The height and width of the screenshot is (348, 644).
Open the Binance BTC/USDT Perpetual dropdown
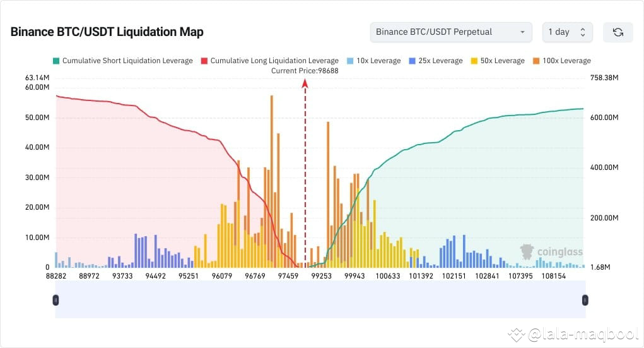[x=451, y=32]
